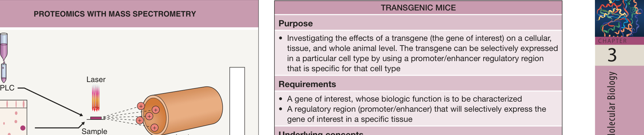Select the Purpose section header
The height and width of the screenshot is (135, 644).
(x=295, y=24)
